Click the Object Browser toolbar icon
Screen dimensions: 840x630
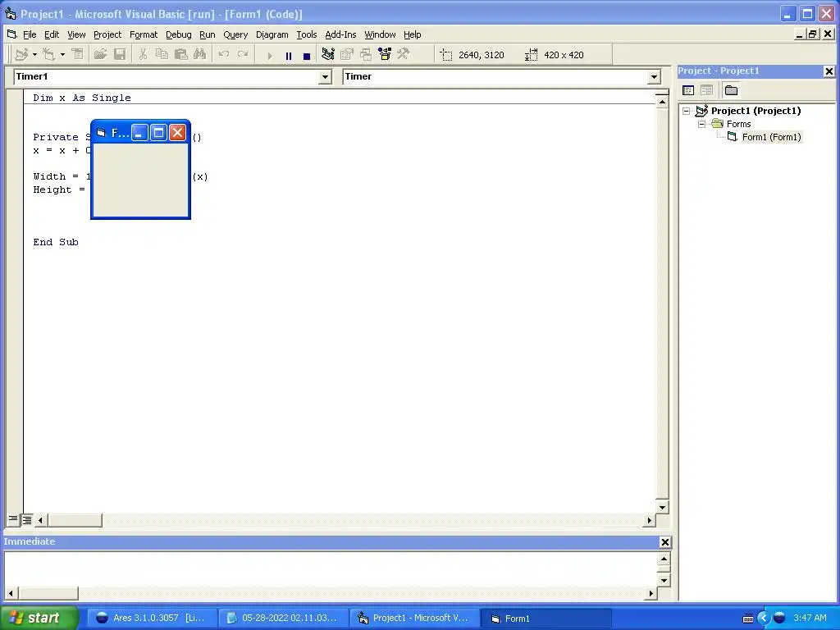[x=385, y=55]
